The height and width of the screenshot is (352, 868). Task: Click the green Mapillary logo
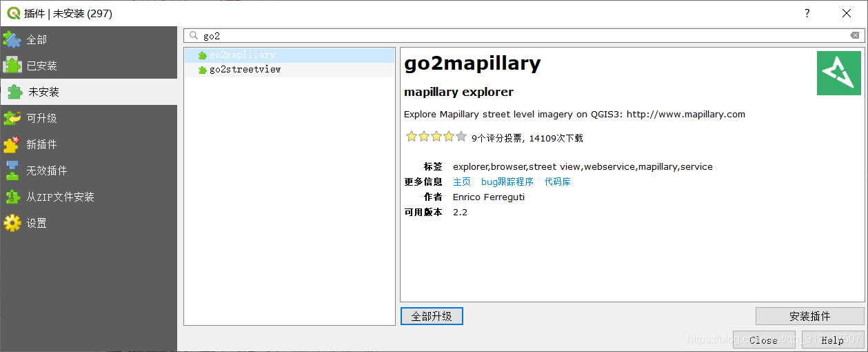[839, 73]
